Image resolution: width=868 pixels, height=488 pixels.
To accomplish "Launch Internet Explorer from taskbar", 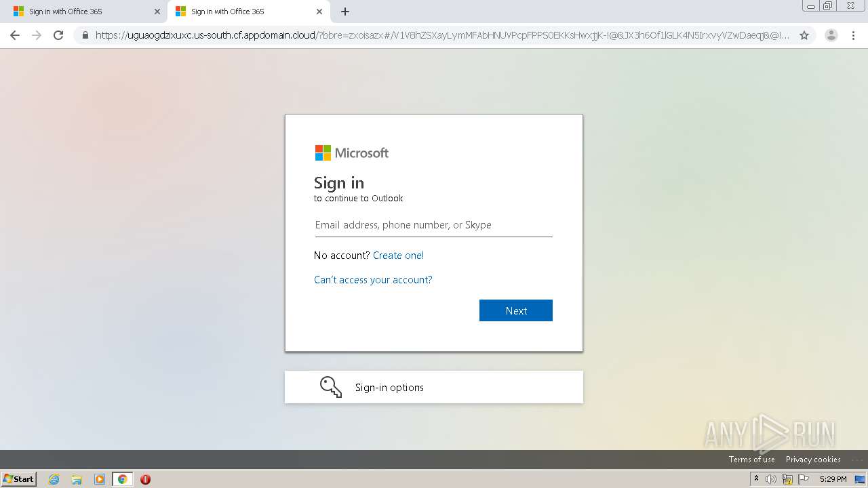I will (54, 479).
